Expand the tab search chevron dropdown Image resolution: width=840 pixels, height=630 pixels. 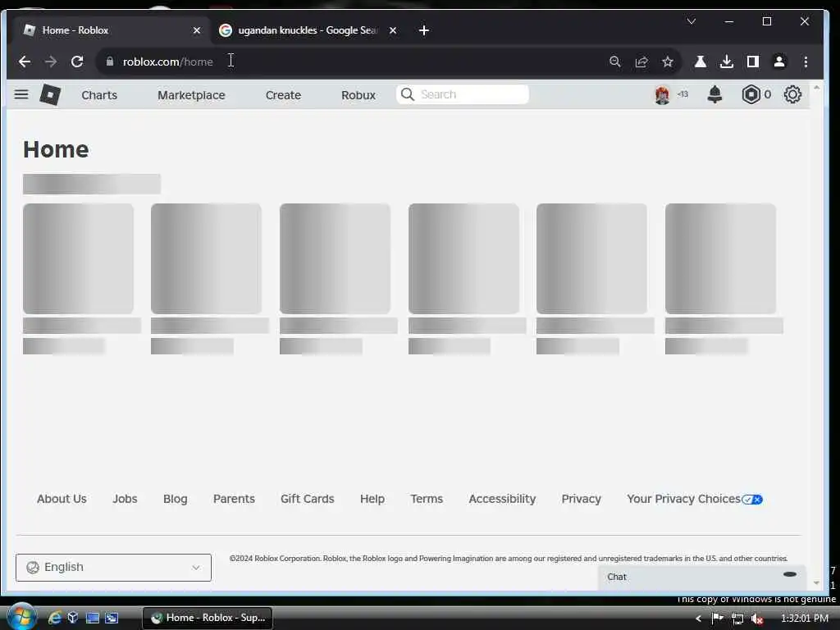click(691, 21)
